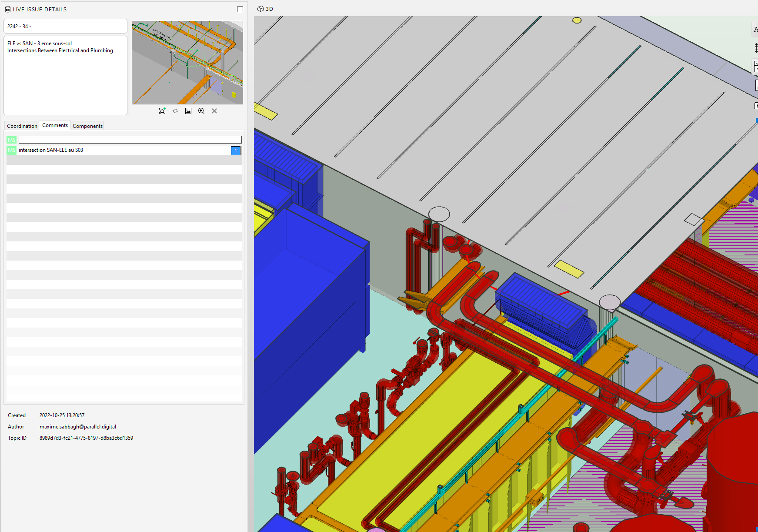The image size is (758, 532).
Task: Click the author email maxime.sabbagh@parallel.digital
Action: [78, 427]
